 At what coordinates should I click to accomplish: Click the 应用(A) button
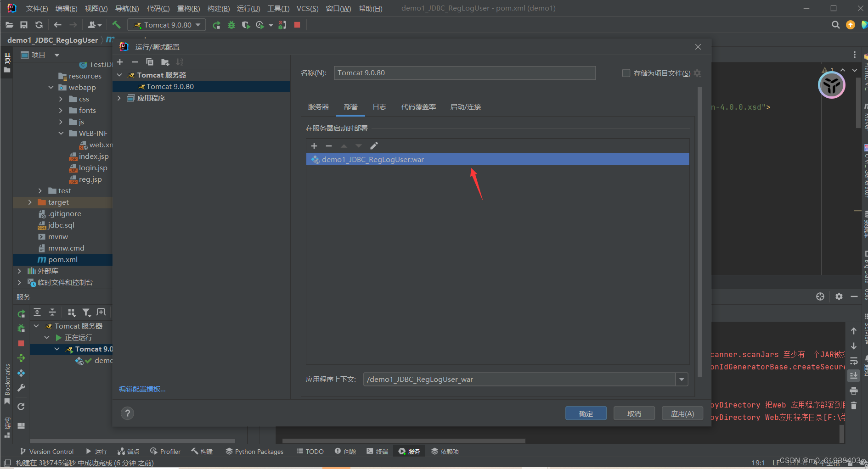[682, 413]
